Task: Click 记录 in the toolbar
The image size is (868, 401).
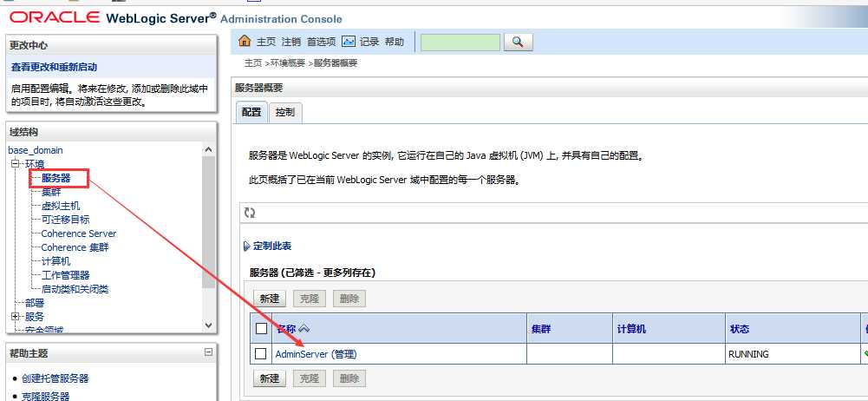Action: point(369,42)
